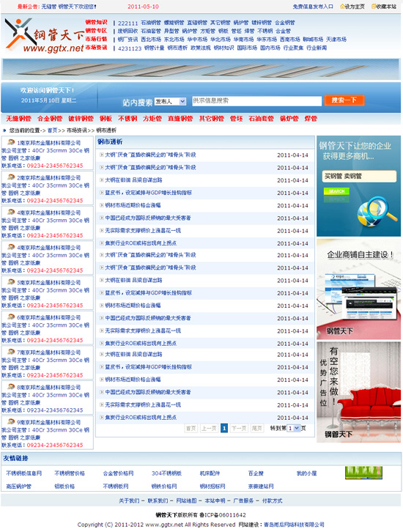Click the 钢管天下 site logo
The height and width of the screenshot is (532, 403).
click(44, 36)
